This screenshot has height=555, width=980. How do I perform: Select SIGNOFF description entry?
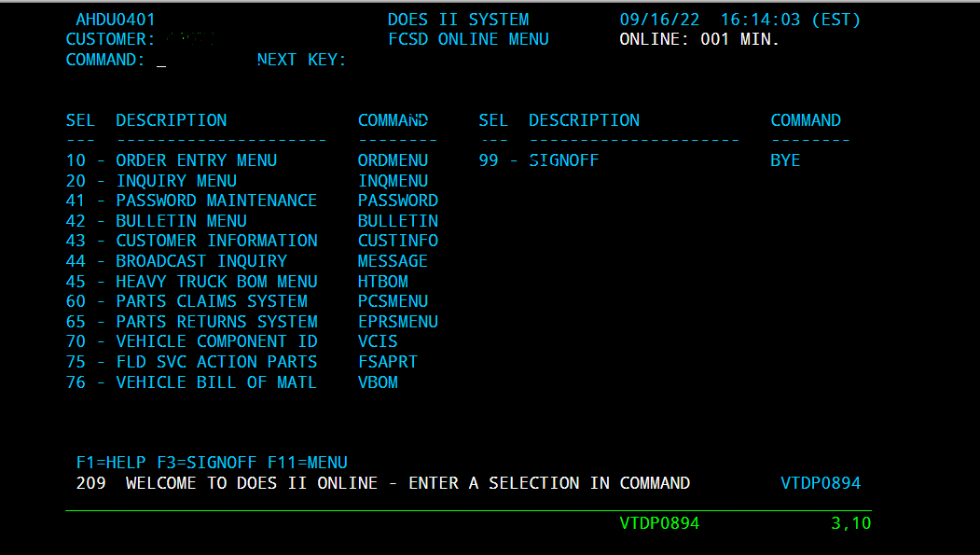click(564, 160)
